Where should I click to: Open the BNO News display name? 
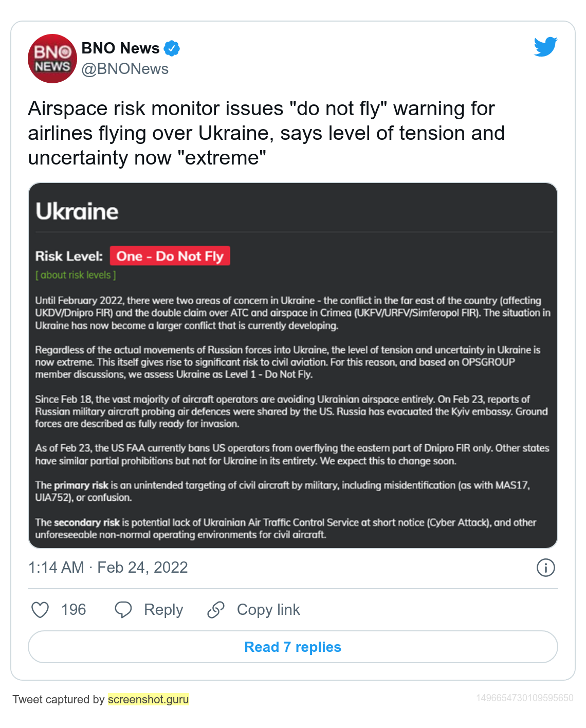click(120, 48)
